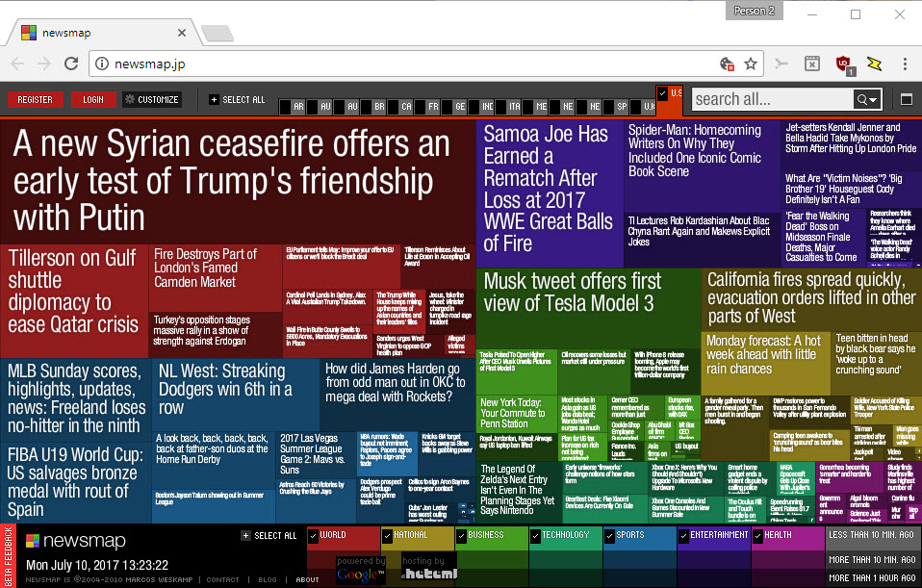Select the newsmap browser tab
This screenshot has width=922, height=588.
coord(103,33)
